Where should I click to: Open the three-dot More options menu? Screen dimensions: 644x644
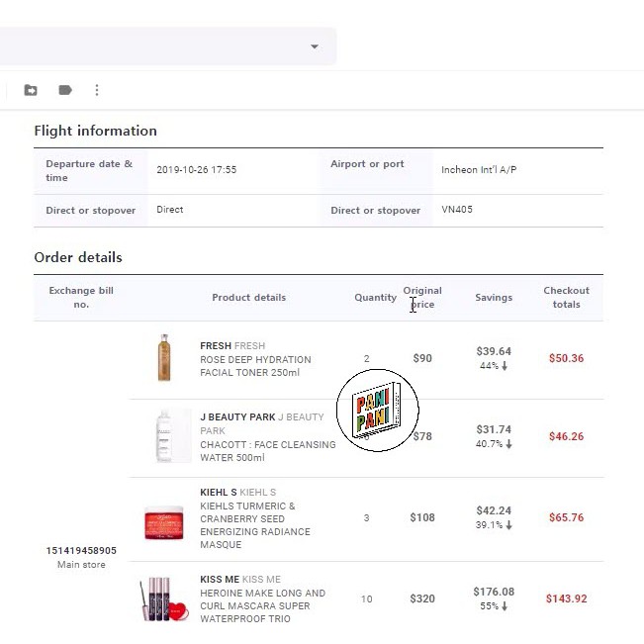(97, 90)
